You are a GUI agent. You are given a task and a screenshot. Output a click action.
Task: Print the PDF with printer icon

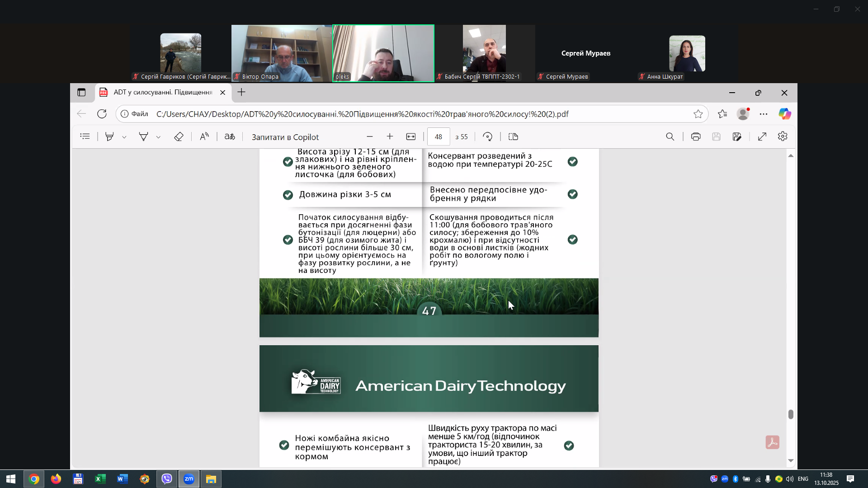(696, 136)
